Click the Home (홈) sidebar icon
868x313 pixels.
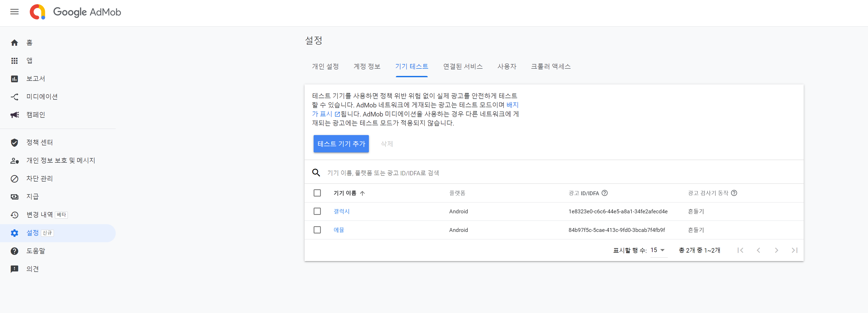click(14, 43)
